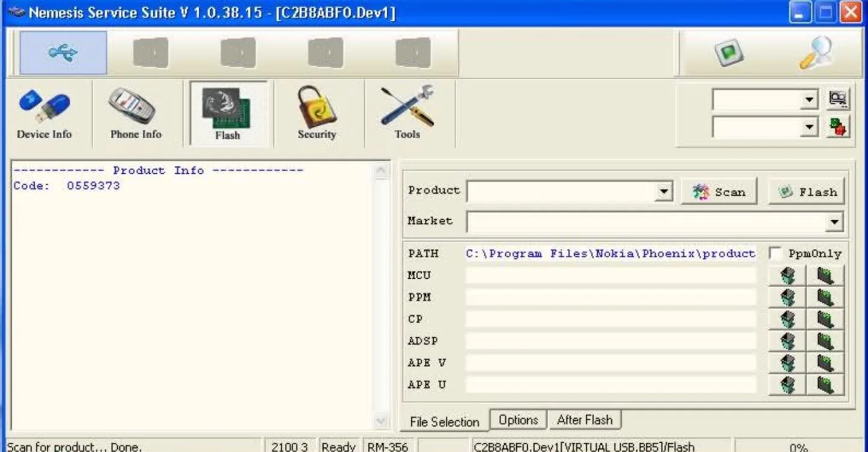Click the PPM file path field
The image size is (868, 452).
tap(611, 297)
